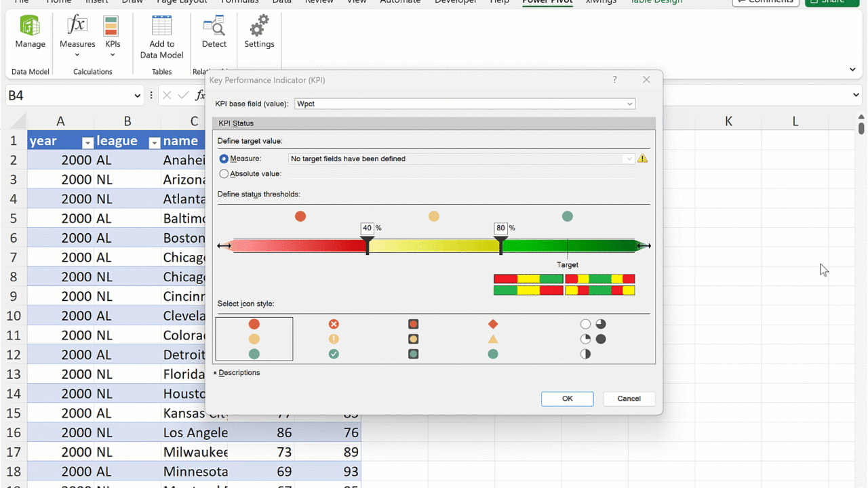Click the cell containing 93 in row 18
The height and width of the screenshot is (488, 868).
coord(328,472)
